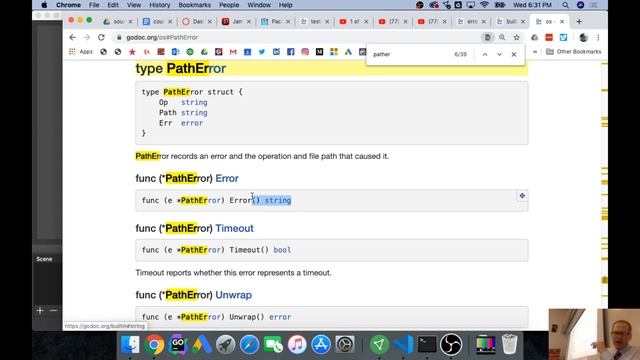Open the red star bookmark icon

[132, 51]
